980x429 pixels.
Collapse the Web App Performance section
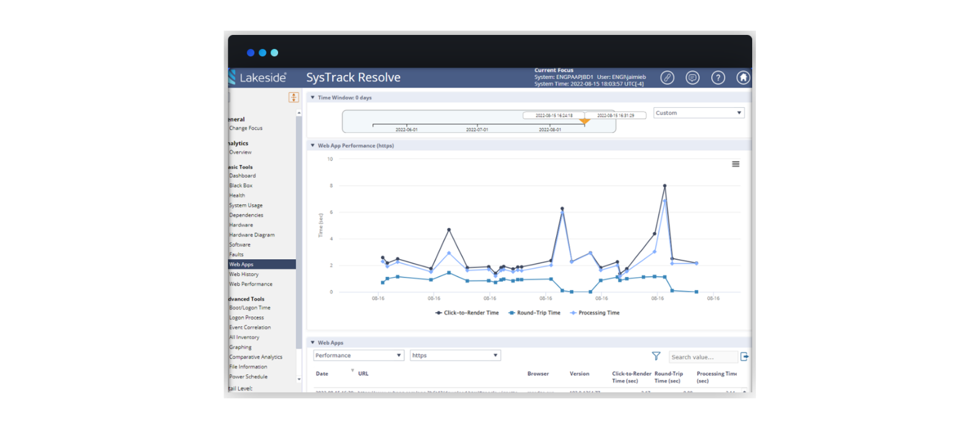(x=312, y=146)
